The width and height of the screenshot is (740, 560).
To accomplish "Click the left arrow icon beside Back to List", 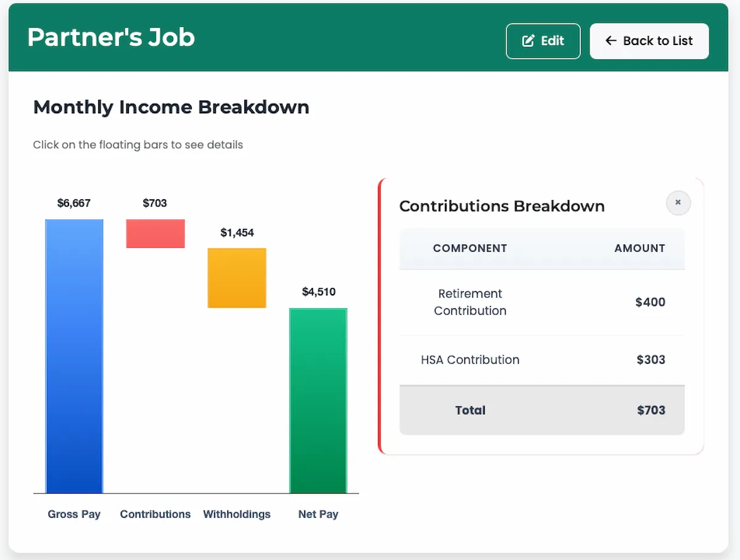I will click(610, 41).
